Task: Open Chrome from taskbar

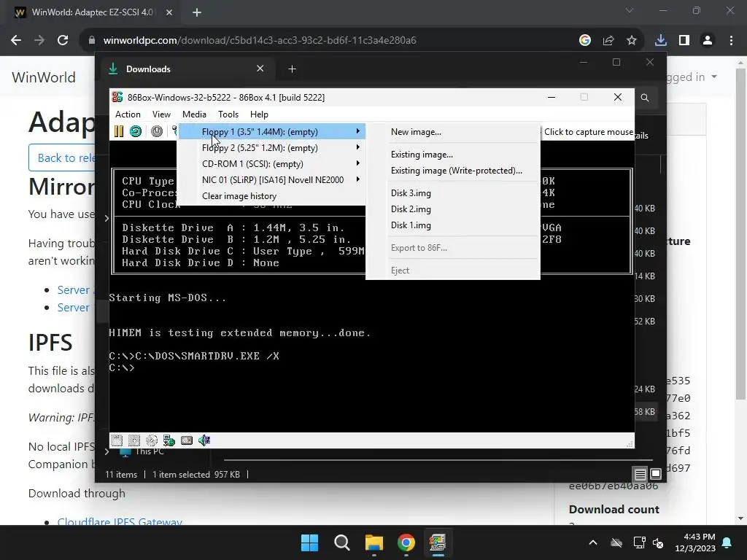Action: coord(406,542)
